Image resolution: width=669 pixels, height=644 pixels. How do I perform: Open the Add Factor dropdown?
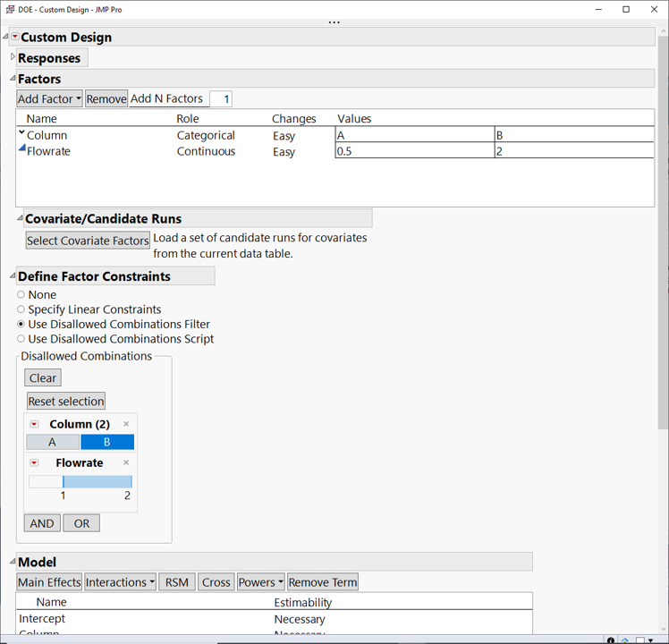tap(49, 99)
